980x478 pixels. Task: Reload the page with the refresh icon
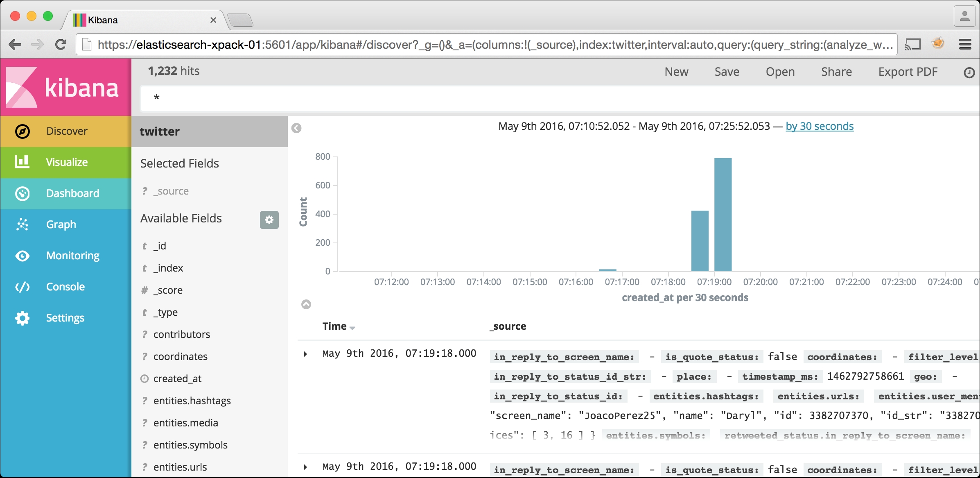tap(61, 44)
